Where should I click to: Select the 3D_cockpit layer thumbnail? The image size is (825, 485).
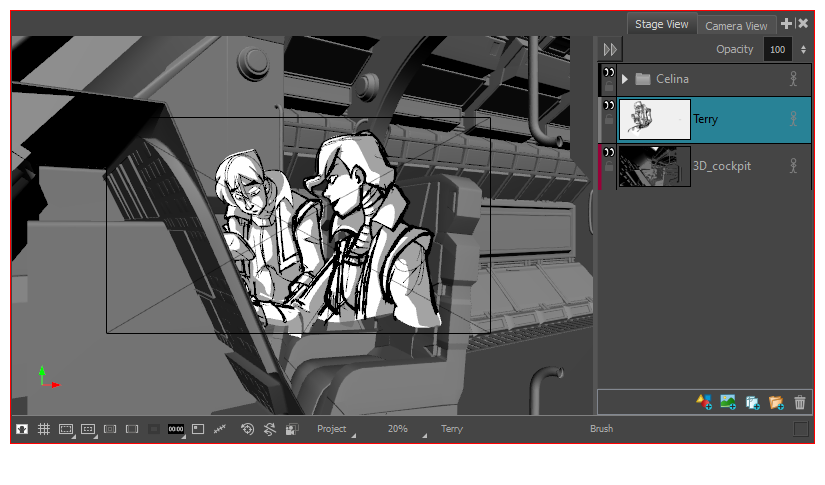click(655, 166)
